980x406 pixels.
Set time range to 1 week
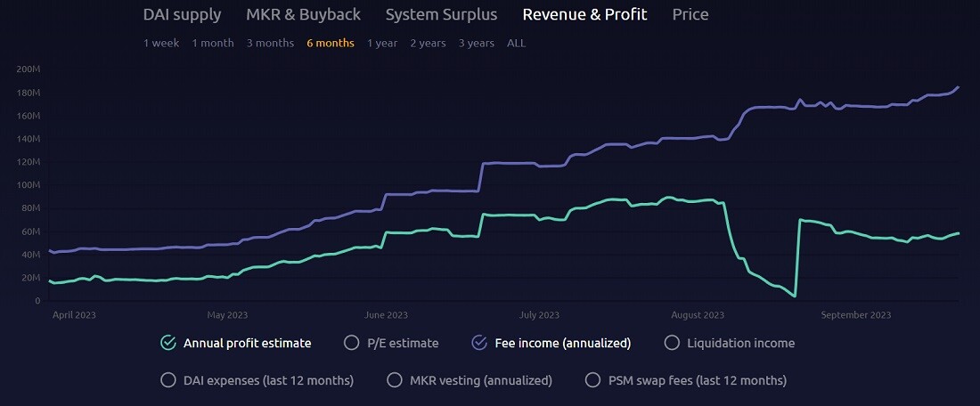[x=161, y=43]
